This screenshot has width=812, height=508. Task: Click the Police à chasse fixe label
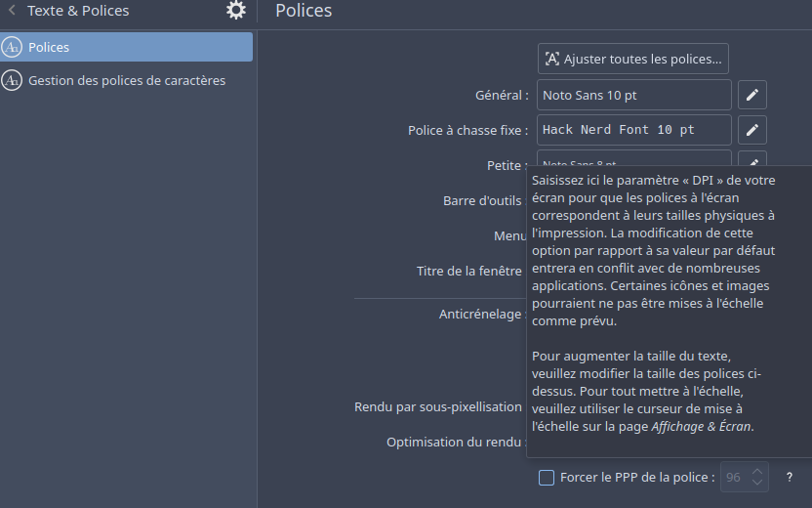coord(468,130)
